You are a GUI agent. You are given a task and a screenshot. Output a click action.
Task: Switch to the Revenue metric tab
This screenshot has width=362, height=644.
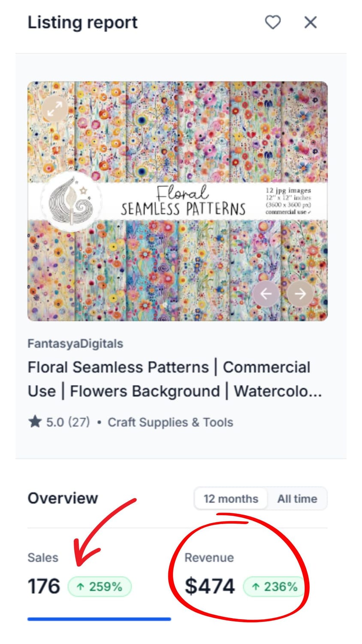pos(209,557)
